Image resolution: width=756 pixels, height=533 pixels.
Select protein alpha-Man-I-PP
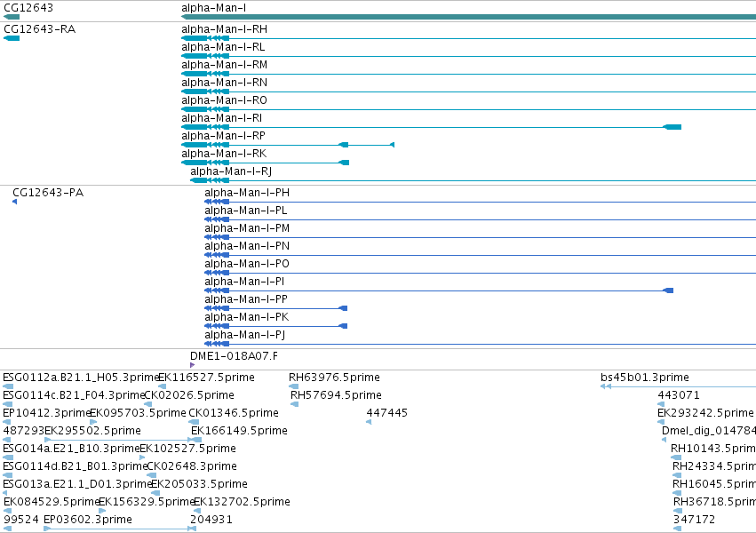[246, 299]
